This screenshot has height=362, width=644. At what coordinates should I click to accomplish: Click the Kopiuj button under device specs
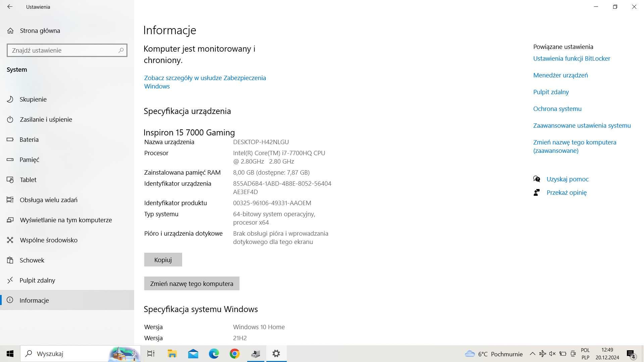click(163, 260)
